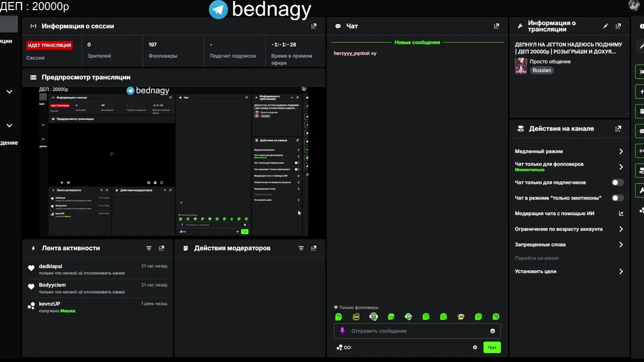
Task: Insert the heart-eyes crying emote
Action: [x=496, y=317]
